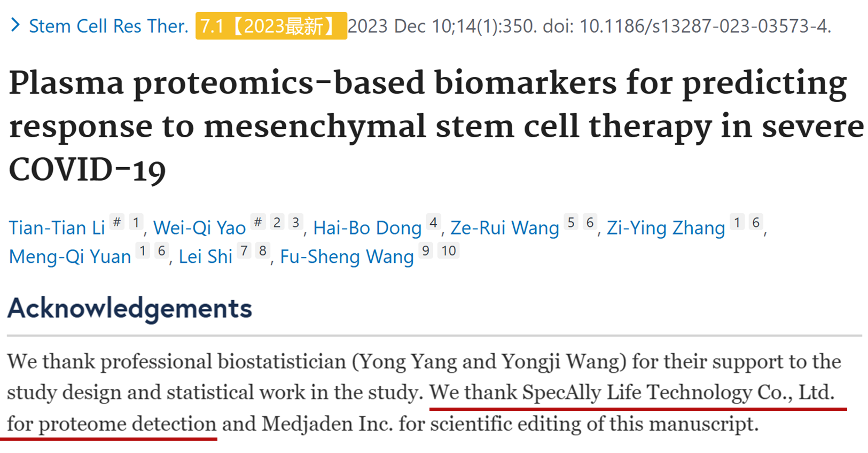This screenshot has height=453, width=868.
Task: Open author Tian-Tian Li's profile
Action: [x=57, y=228]
